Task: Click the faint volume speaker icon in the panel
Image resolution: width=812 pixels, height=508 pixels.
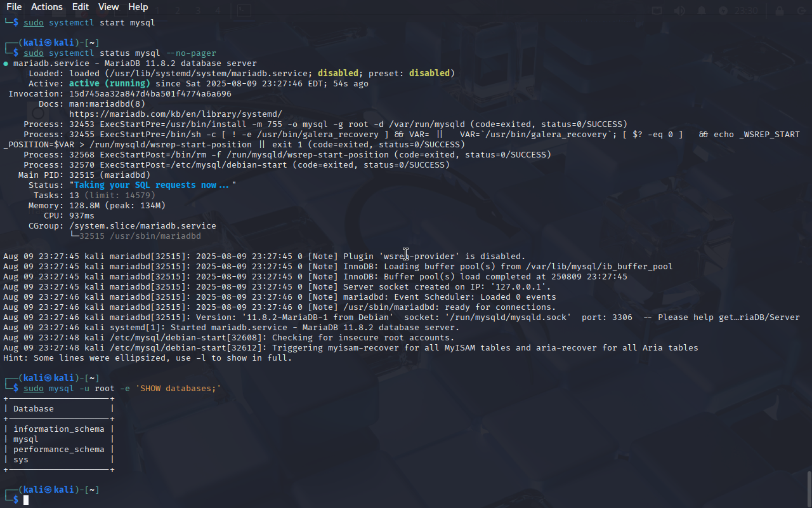Action: pos(679,11)
